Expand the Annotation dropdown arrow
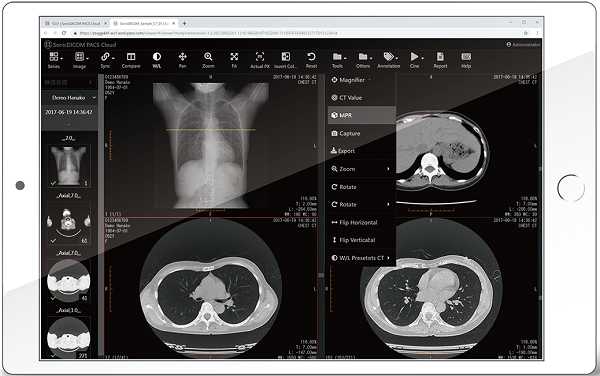Viewport: 600px width, 376px height. [397, 59]
